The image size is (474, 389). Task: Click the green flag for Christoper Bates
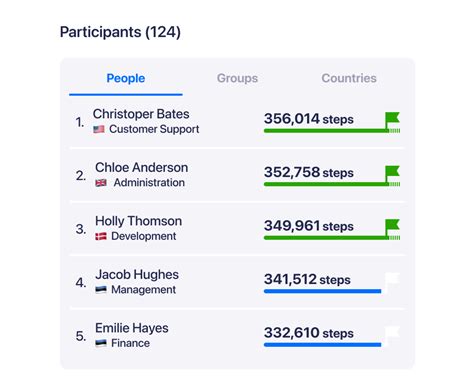click(x=392, y=120)
